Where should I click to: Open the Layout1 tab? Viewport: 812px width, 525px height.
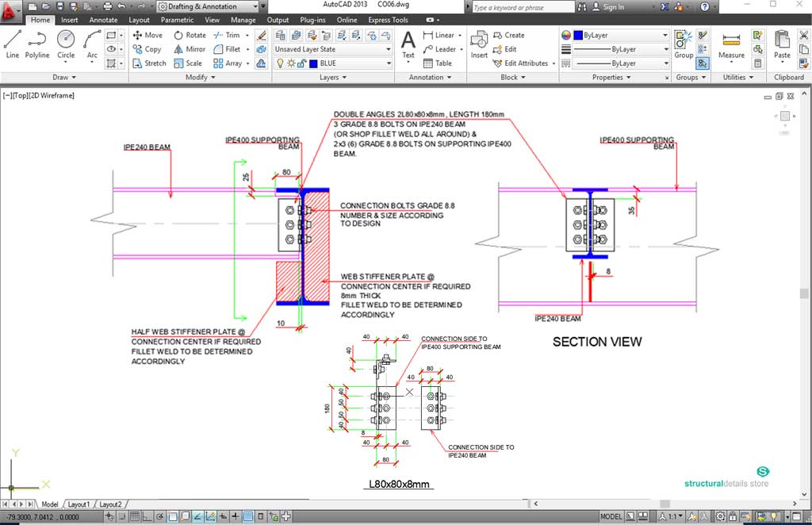(x=79, y=504)
